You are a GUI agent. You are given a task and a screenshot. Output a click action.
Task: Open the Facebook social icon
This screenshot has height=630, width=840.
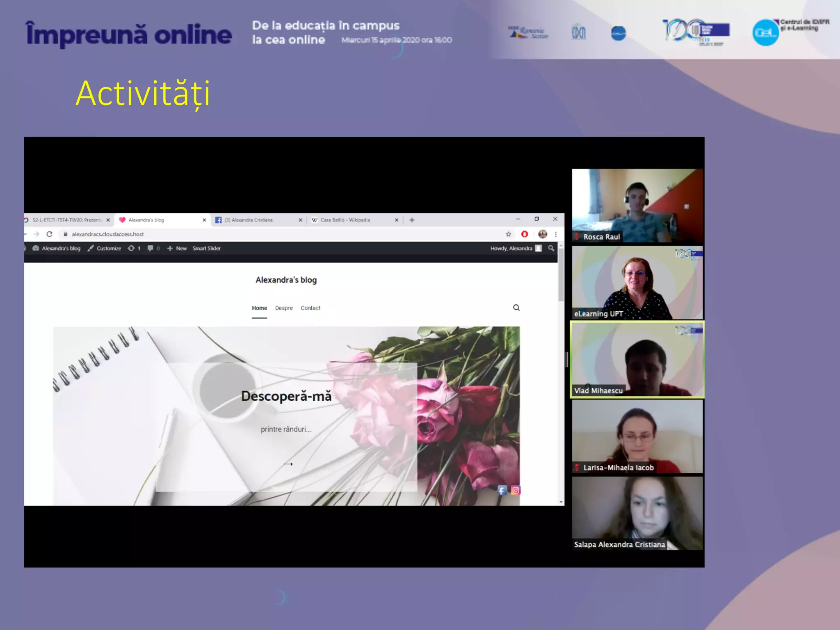point(502,490)
